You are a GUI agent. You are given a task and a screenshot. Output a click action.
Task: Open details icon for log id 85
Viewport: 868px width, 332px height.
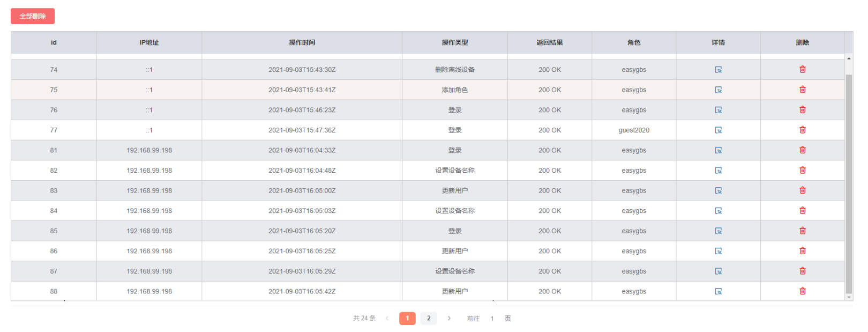[718, 231]
